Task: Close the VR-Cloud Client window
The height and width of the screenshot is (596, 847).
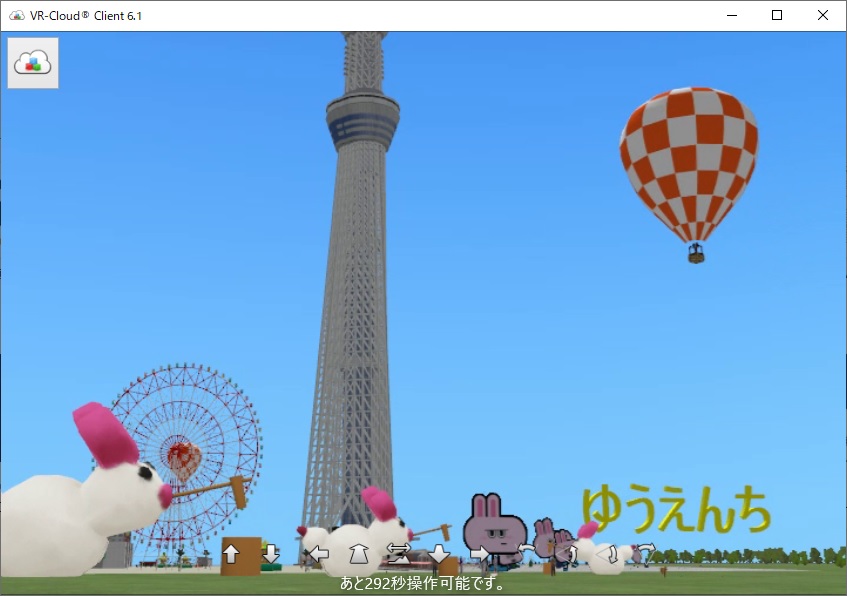Action: (823, 15)
